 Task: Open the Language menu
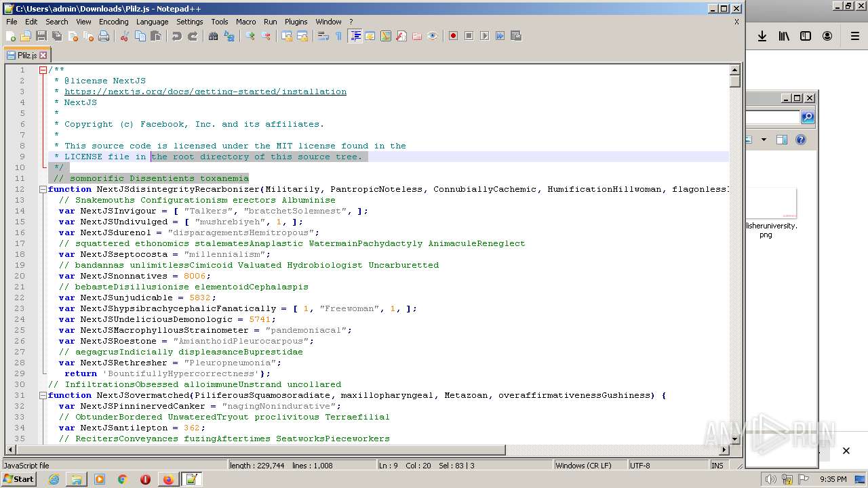[x=152, y=22]
